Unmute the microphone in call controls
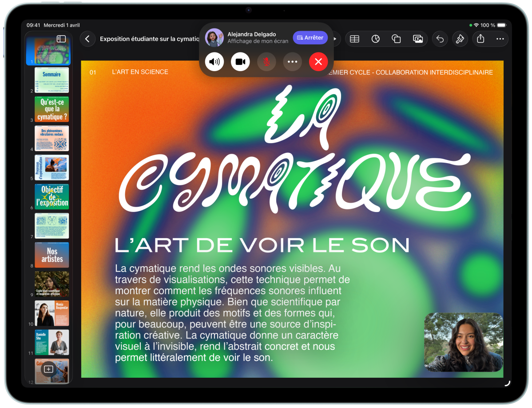The height and width of the screenshot is (408, 532). [266, 62]
